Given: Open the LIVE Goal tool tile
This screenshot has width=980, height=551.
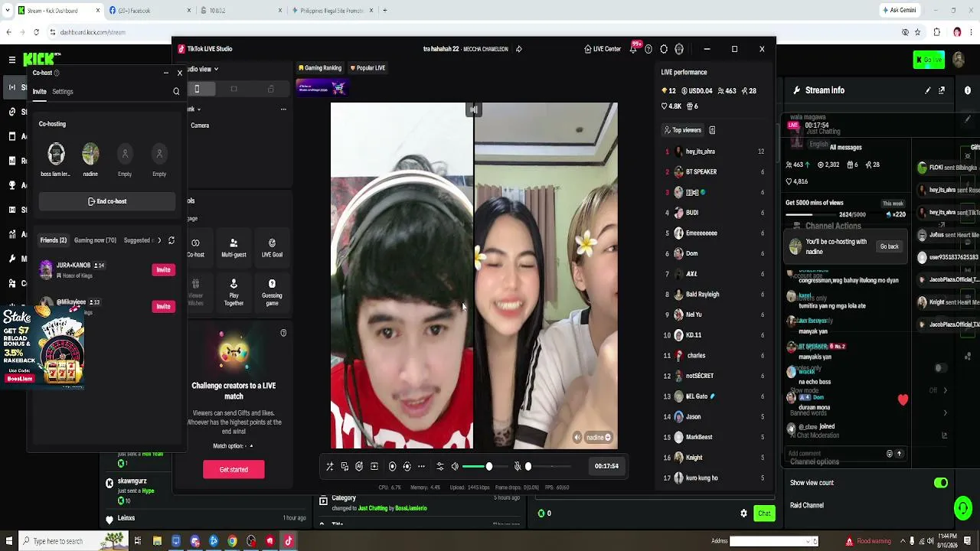Looking at the screenshot, I should [x=272, y=247].
